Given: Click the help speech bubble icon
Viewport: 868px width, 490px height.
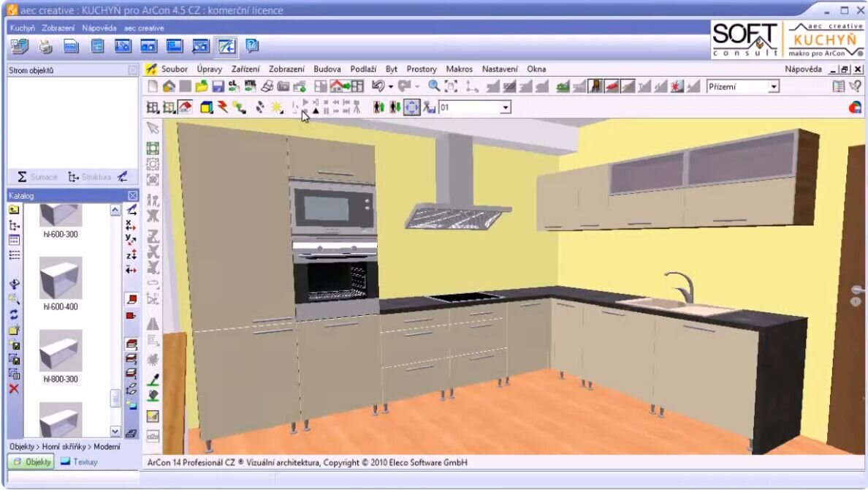Looking at the screenshot, I should coord(252,46).
